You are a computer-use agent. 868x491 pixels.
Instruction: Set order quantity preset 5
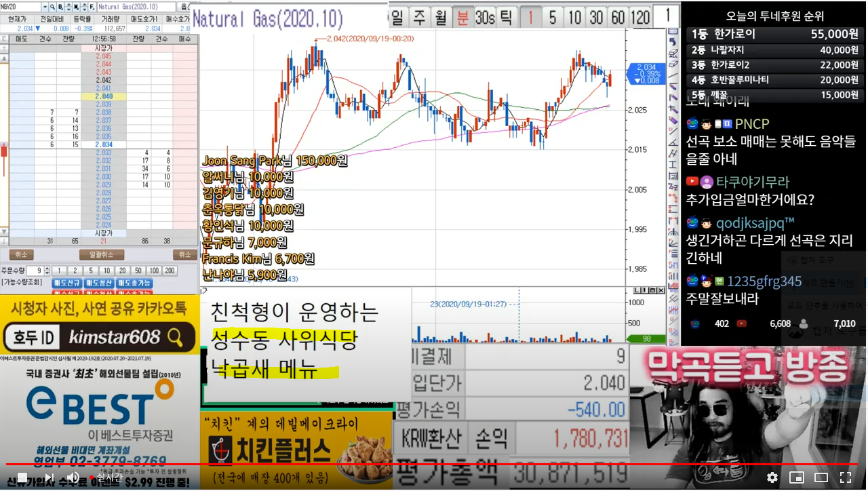coord(91,271)
